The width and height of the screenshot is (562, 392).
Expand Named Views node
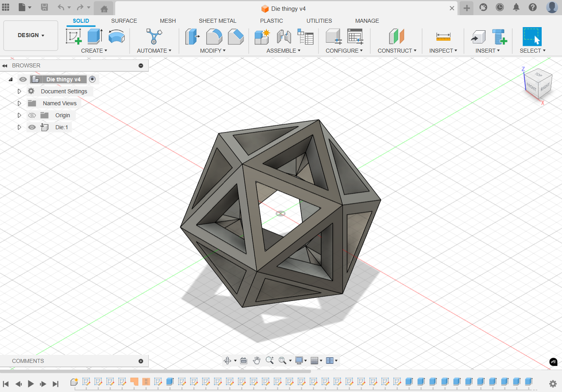pyautogui.click(x=19, y=103)
